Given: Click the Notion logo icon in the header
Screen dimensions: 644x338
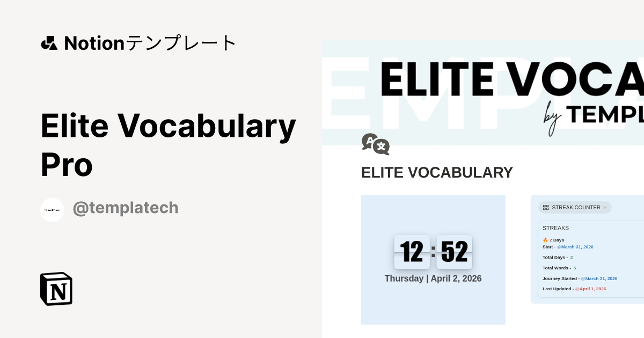Looking at the screenshot, I should click(49, 43).
